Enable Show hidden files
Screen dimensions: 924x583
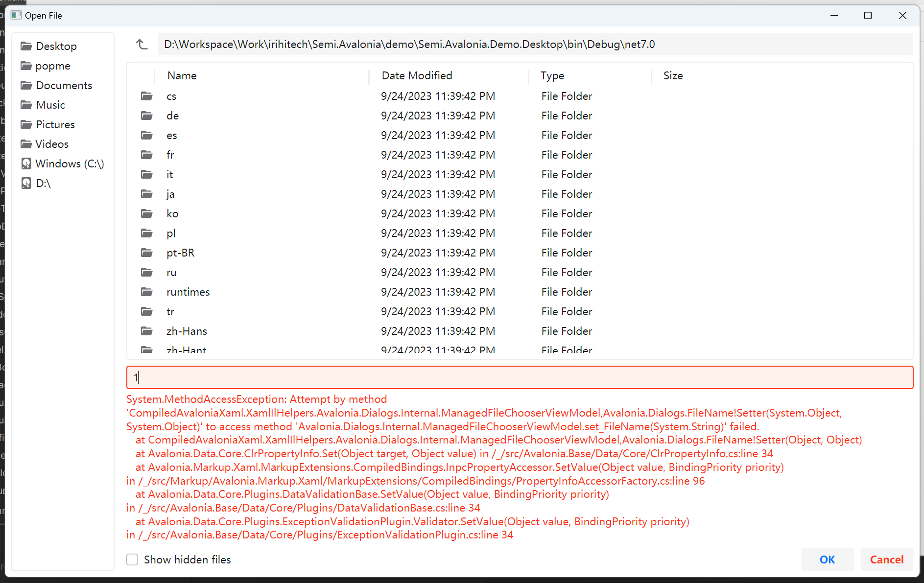(x=132, y=560)
